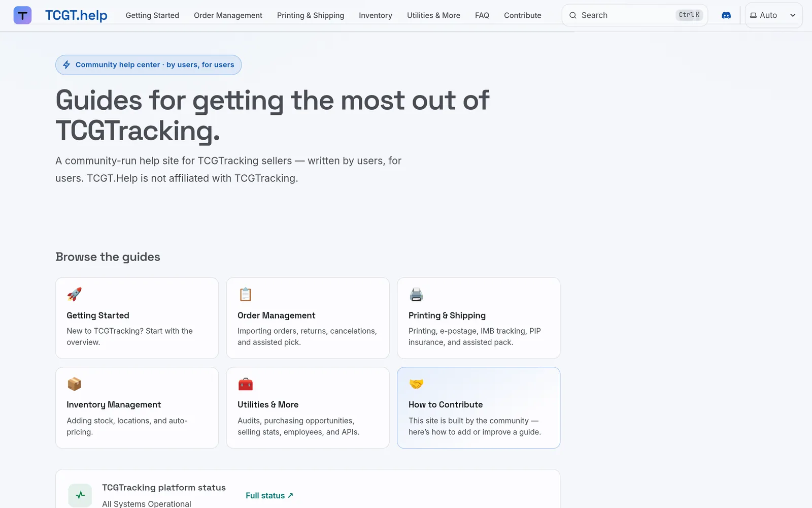Open the How to Contribute card title
This screenshot has height=508, width=812.
coord(446,405)
